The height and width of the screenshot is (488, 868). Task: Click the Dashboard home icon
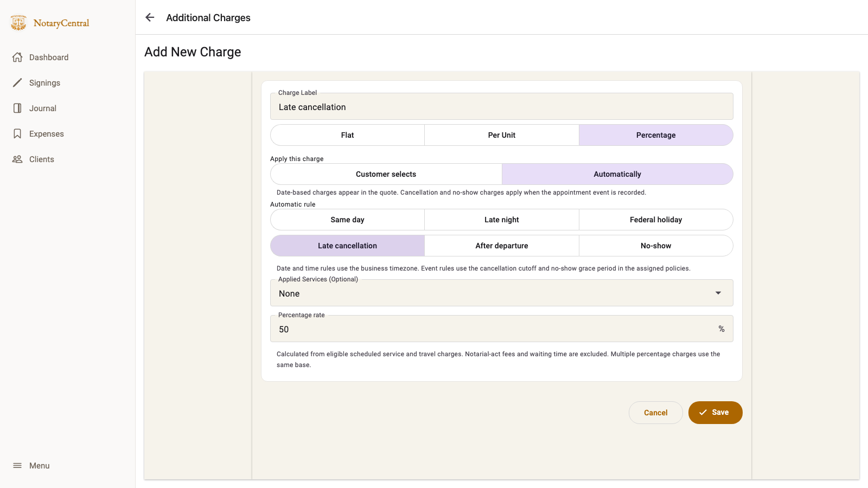click(x=17, y=57)
